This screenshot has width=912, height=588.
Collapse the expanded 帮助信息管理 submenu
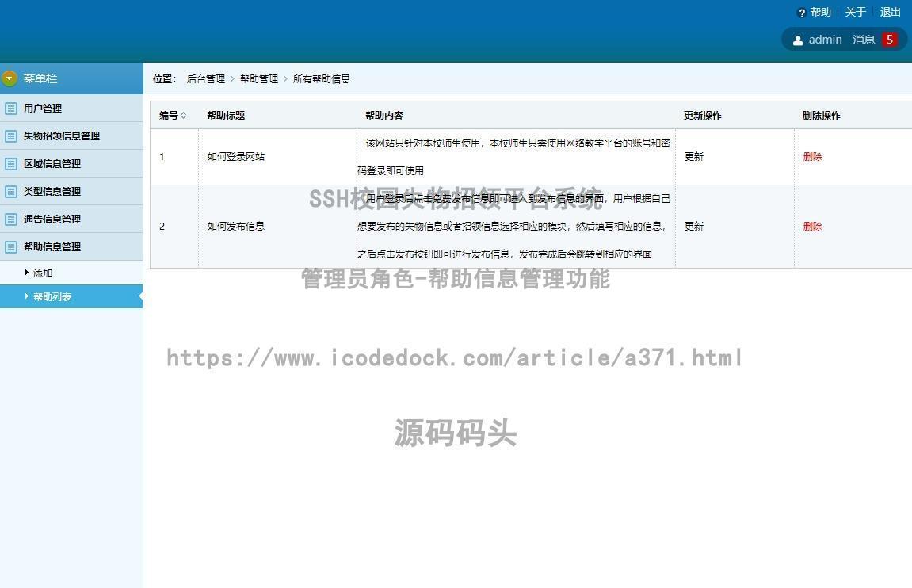pos(52,246)
